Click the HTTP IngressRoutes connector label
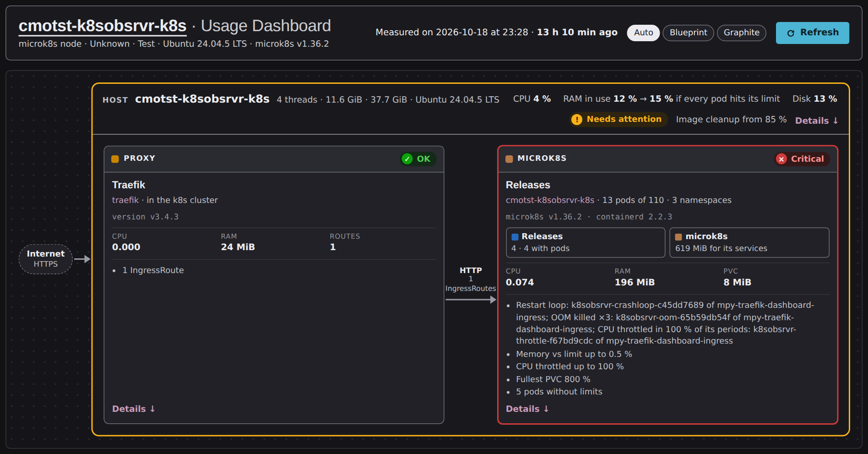 [x=471, y=279]
